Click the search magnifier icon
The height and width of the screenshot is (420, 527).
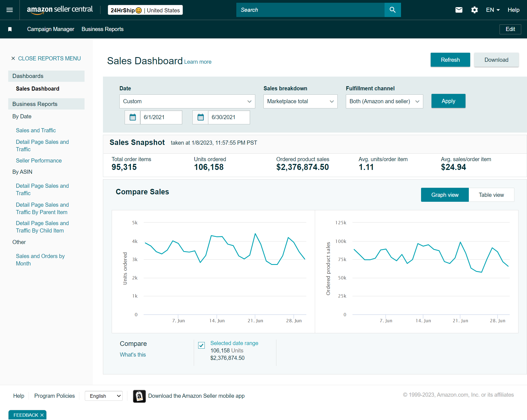click(x=393, y=10)
